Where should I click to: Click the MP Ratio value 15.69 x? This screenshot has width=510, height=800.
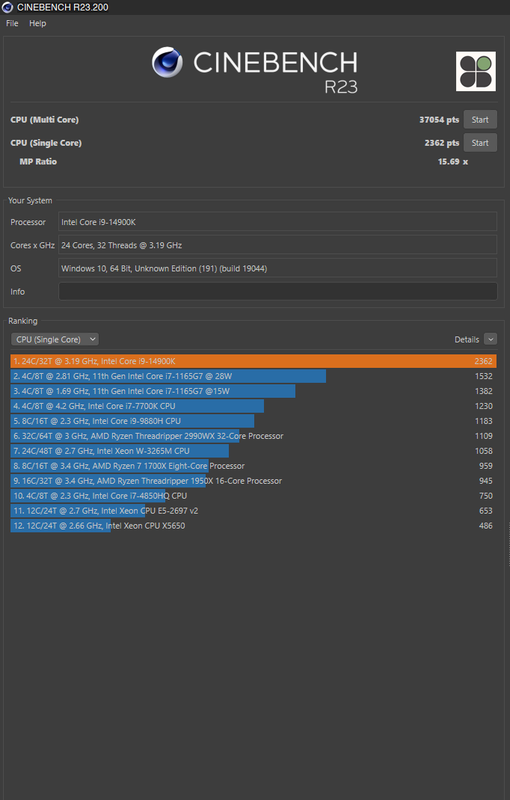tap(453, 162)
